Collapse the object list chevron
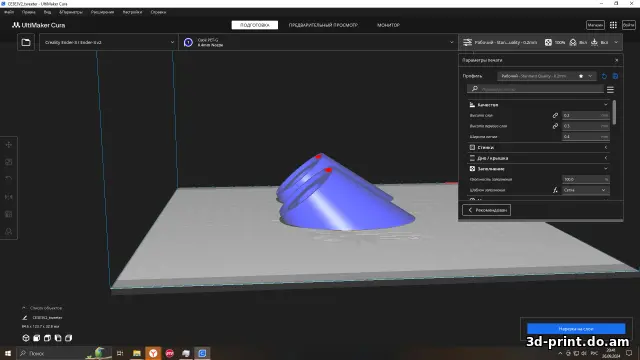 click(24, 308)
